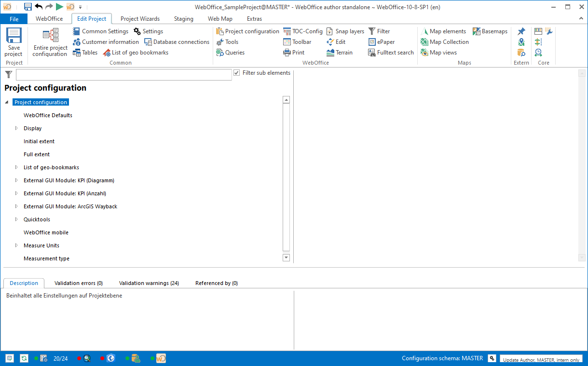Screen dimensions: 588x366
Task: Open the Tools settings in WebOffice group
Action: click(227, 41)
